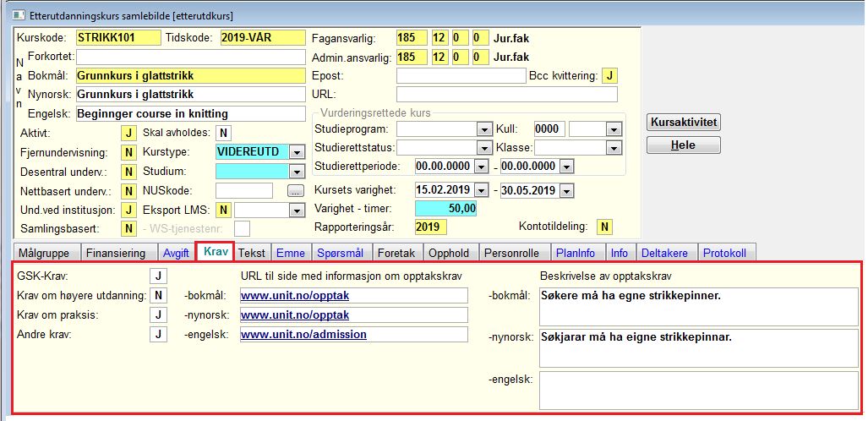Expand the Kurstype VIDEREUTD dropdown
868x421 pixels.
tap(298, 152)
